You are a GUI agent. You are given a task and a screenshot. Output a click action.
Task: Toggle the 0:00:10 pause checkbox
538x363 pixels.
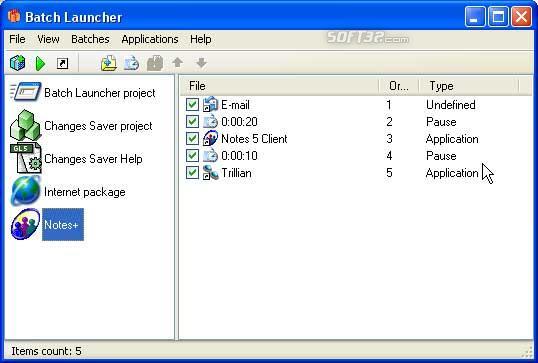pos(192,155)
